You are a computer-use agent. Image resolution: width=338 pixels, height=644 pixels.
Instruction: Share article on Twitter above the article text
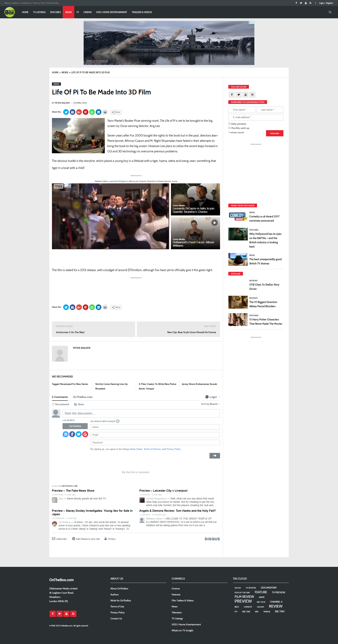tap(66, 112)
